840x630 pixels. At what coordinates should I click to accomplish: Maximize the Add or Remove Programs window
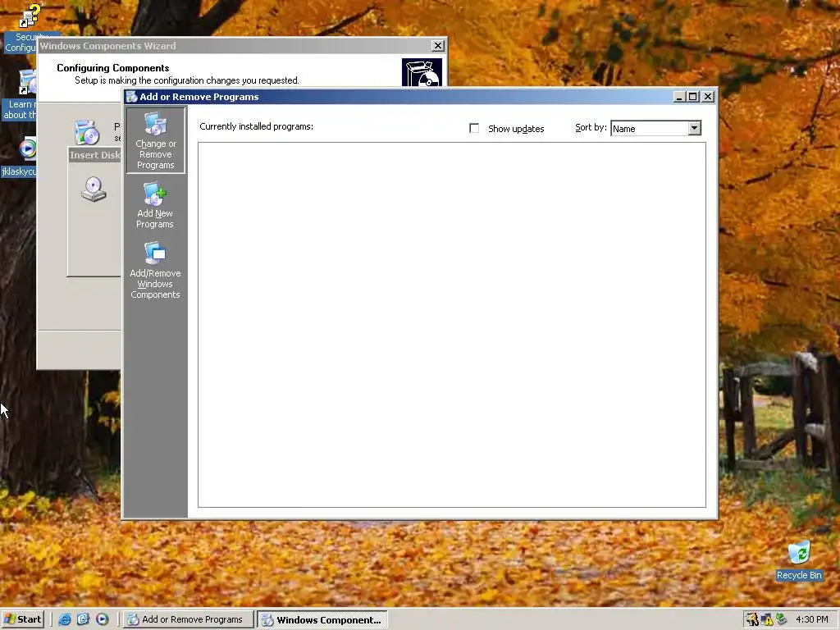692,97
